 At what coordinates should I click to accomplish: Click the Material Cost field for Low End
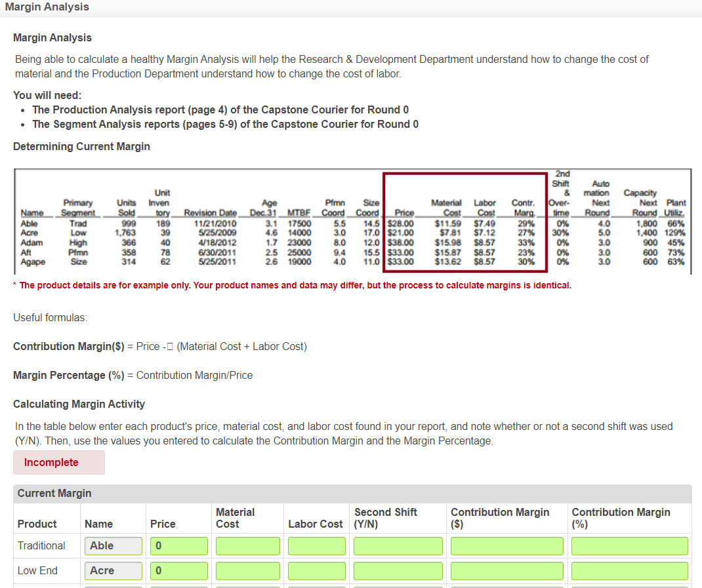coord(247,570)
